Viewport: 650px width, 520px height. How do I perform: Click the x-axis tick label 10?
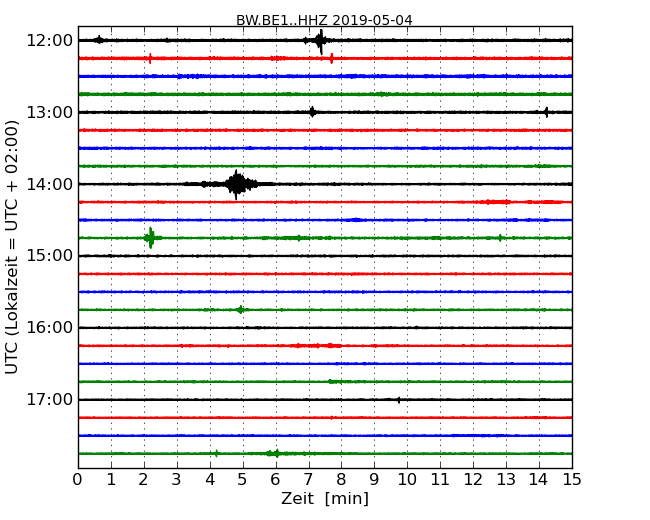[407, 480]
